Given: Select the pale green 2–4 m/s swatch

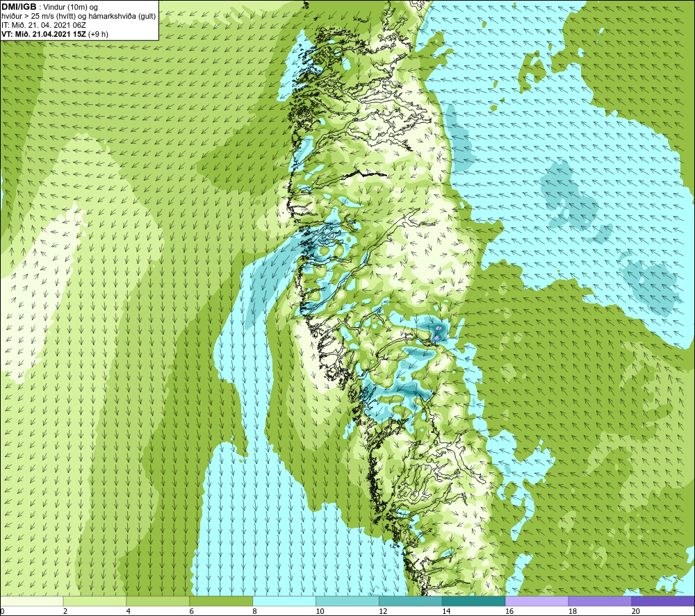Looking at the screenshot, I should click(95, 601).
